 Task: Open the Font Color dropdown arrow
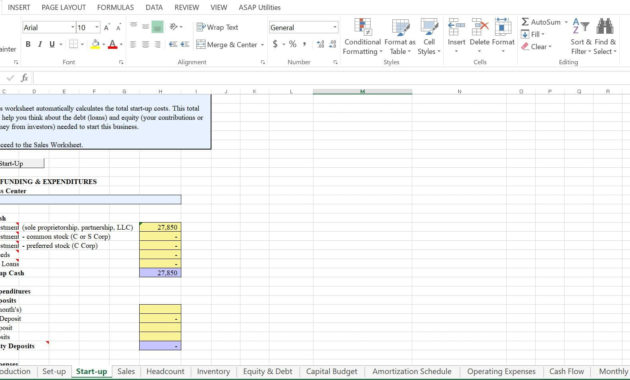click(121, 44)
